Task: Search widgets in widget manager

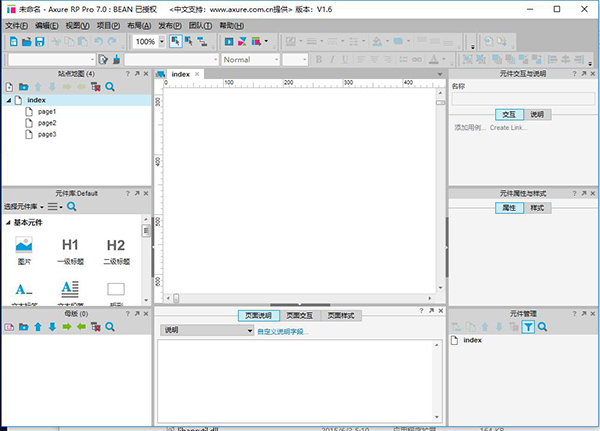Action: coord(542,327)
